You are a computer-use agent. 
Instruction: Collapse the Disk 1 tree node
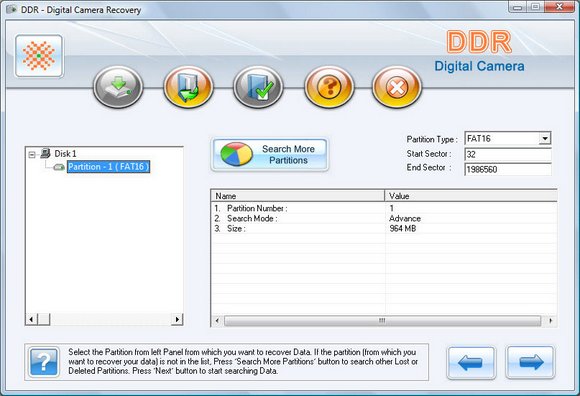[x=32, y=154]
